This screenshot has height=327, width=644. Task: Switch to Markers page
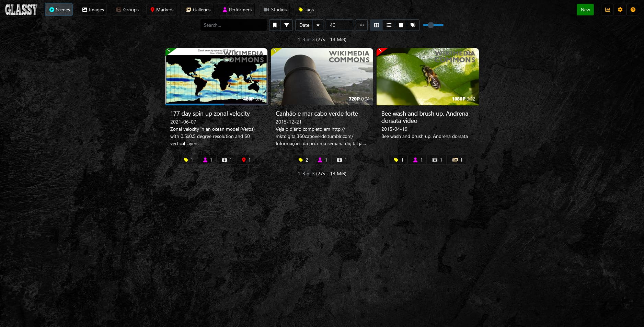pos(161,10)
